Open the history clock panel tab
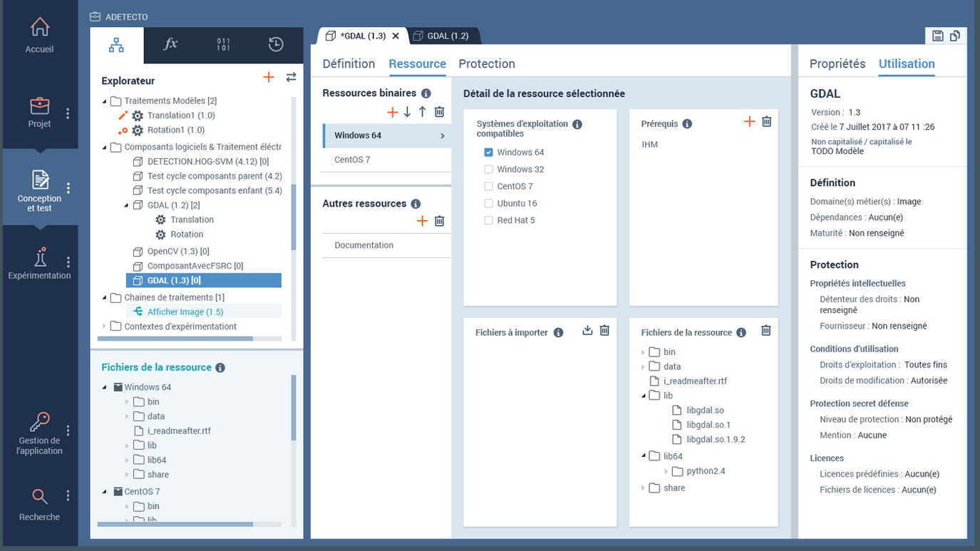 [276, 45]
